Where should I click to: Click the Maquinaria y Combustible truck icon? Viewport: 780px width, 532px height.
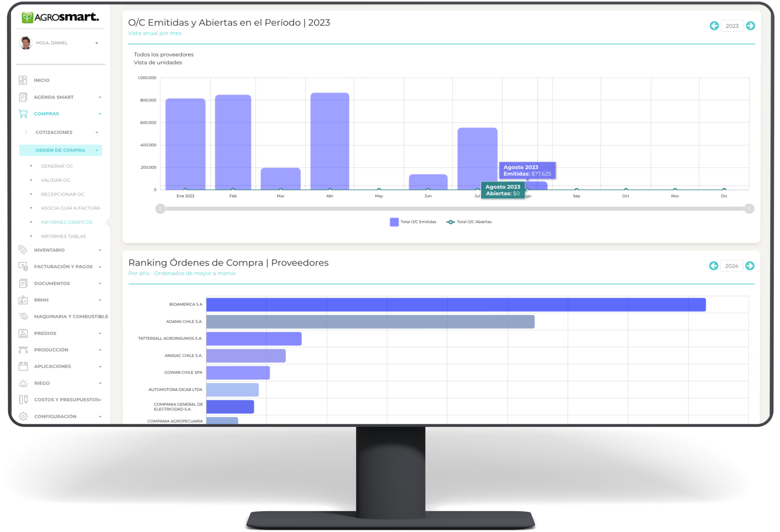click(x=23, y=316)
